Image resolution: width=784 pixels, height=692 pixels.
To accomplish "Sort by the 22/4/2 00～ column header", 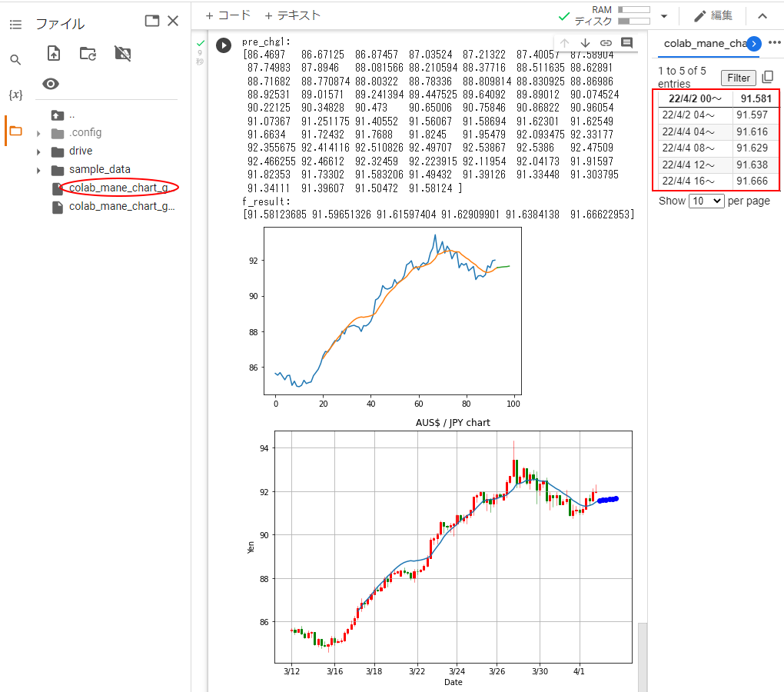I will tap(695, 98).
